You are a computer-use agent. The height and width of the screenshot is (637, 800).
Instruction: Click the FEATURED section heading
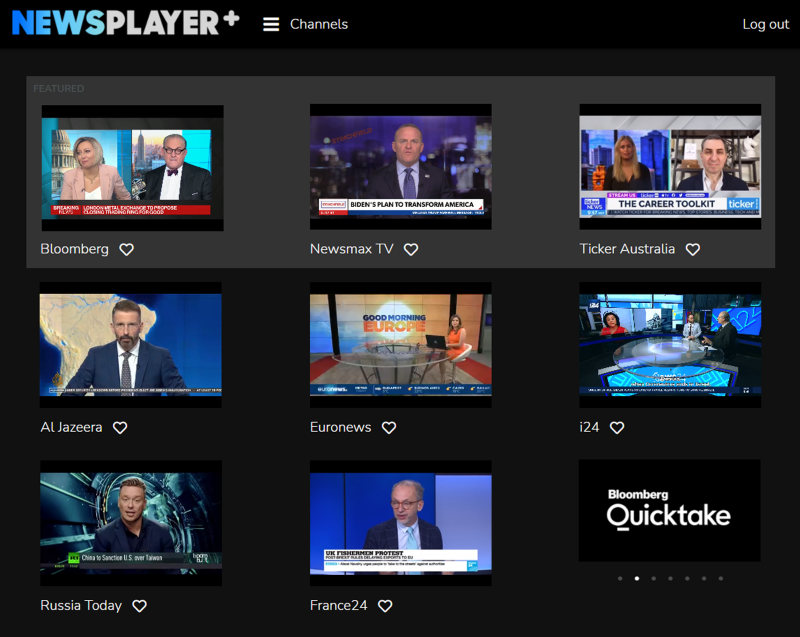59,89
